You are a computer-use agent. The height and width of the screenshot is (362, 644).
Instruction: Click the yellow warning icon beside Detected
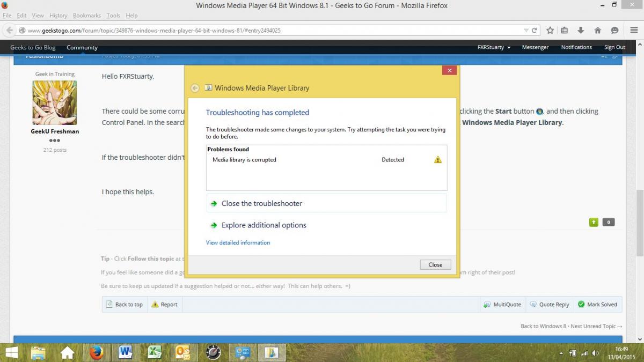click(x=438, y=160)
